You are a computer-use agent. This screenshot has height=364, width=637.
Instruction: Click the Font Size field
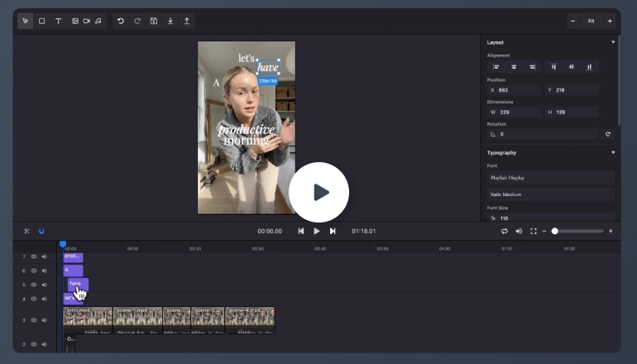coord(550,218)
